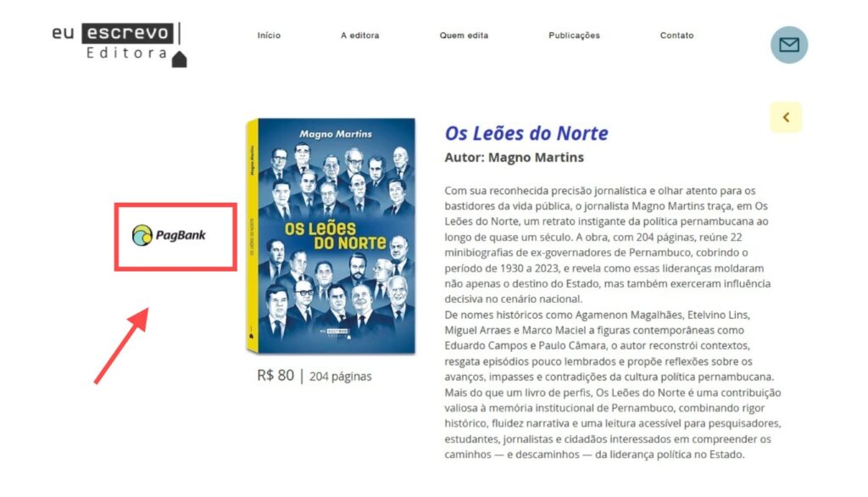Click the small publisher logo at the book cover bottom

336,332
